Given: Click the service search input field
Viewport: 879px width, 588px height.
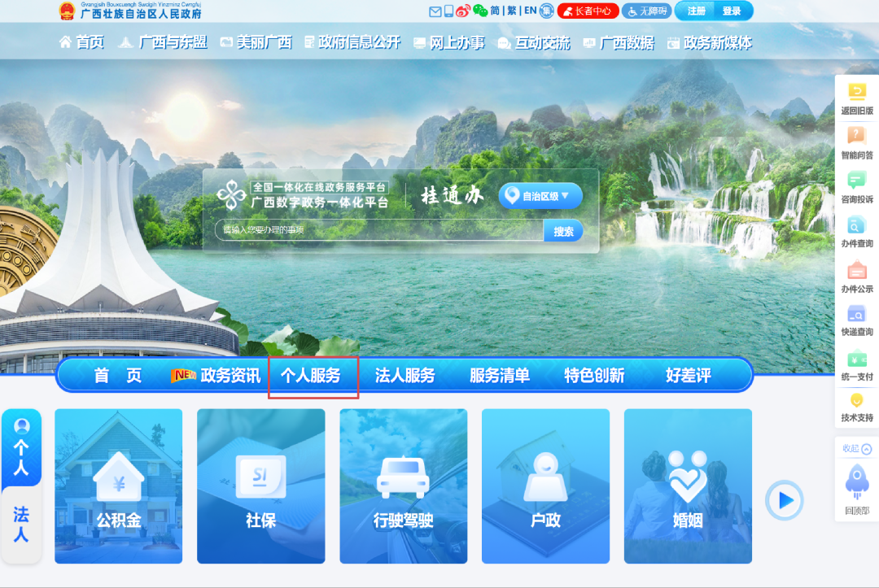Looking at the screenshot, I should [378, 231].
